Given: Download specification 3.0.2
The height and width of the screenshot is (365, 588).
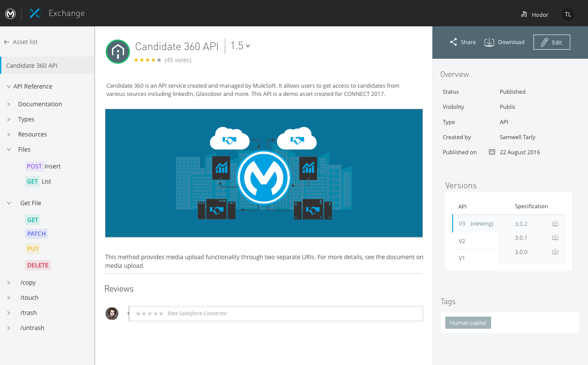Looking at the screenshot, I should point(555,223).
